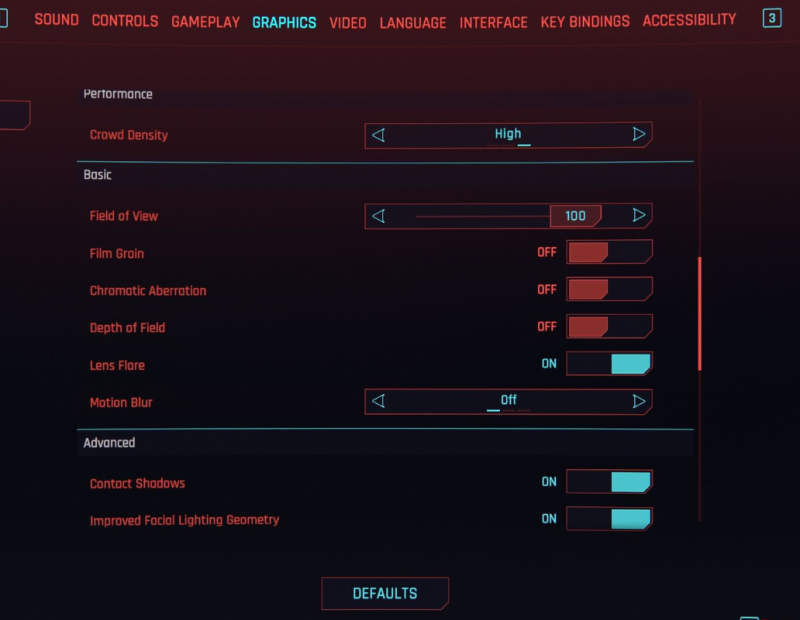Click the Crowd Density High selector
The height and width of the screenshot is (620, 800).
point(508,135)
